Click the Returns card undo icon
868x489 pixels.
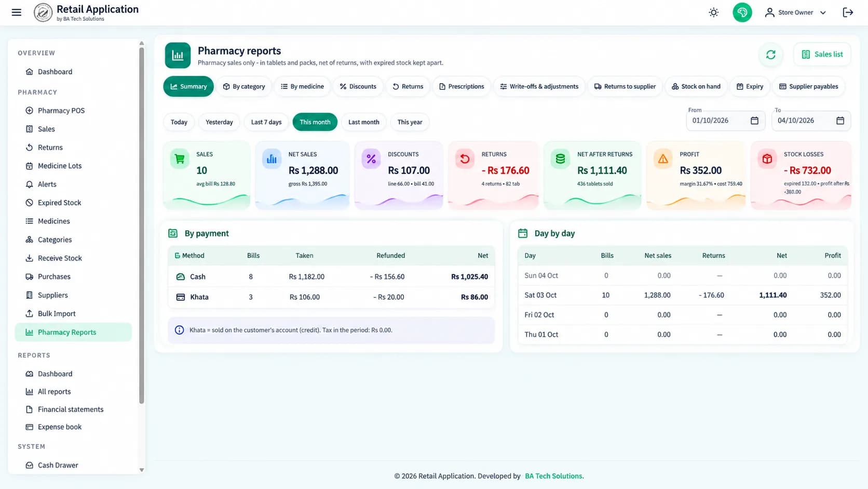pyautogui.click(x=465, y=159)
